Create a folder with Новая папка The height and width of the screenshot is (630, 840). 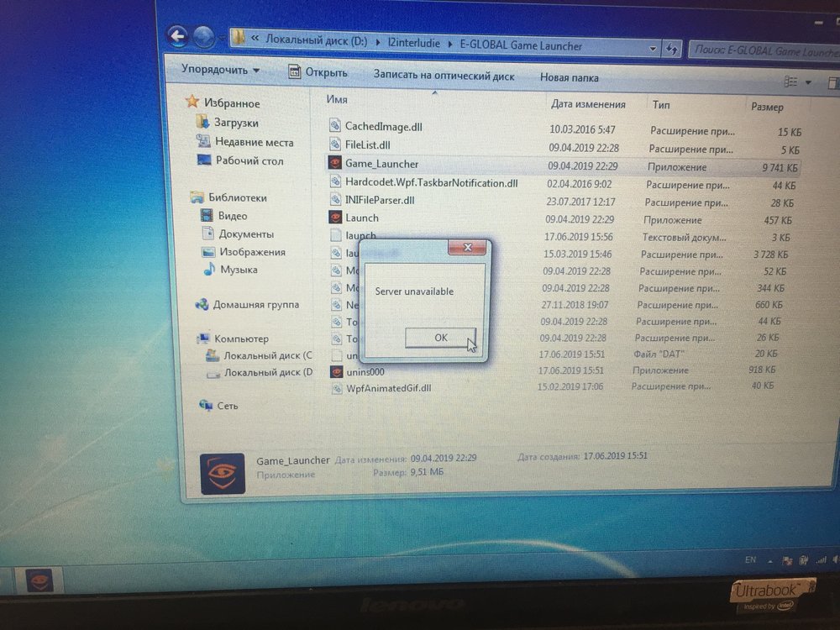(x=570, y=77)
